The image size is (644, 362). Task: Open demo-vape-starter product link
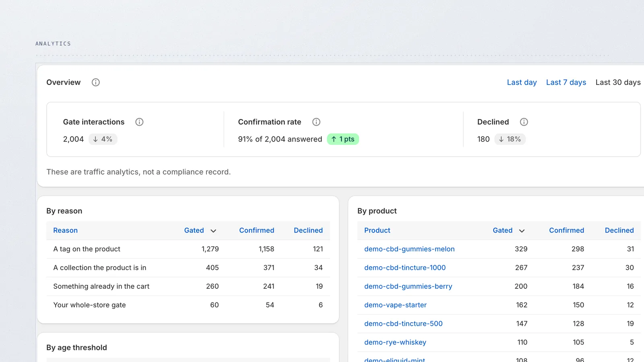395,305
